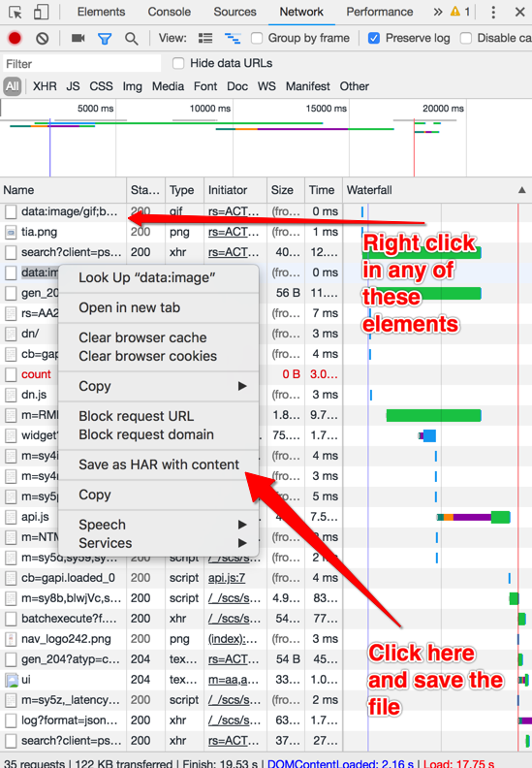Filter requests by Other type
Image resolution: width=532 pixels, height=768 pixels.
[355, 86]
